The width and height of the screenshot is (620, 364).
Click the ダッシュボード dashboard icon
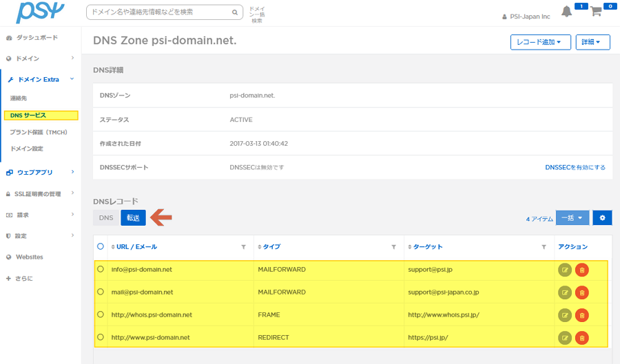point(9,38)
